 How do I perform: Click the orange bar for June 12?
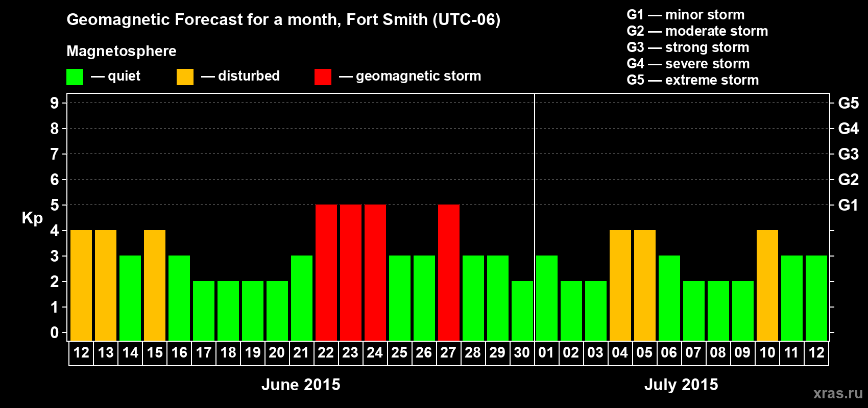(81, 286)
